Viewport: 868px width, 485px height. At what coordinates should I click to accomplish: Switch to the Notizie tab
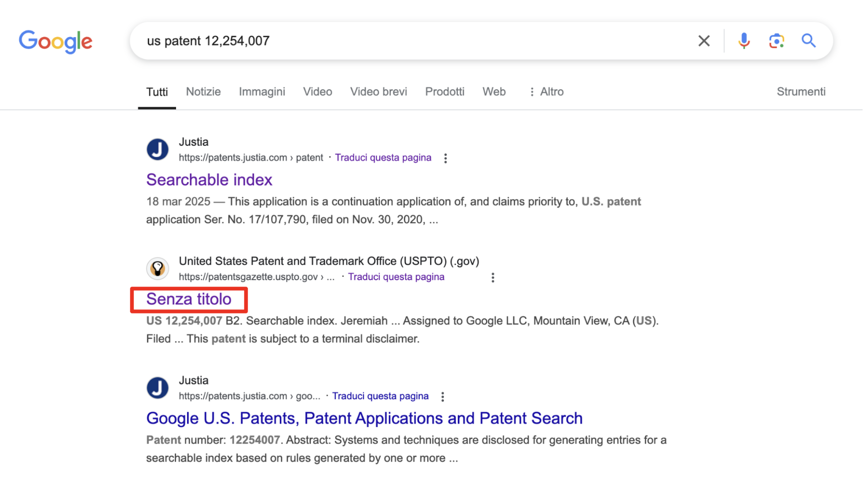pos(203,91)
